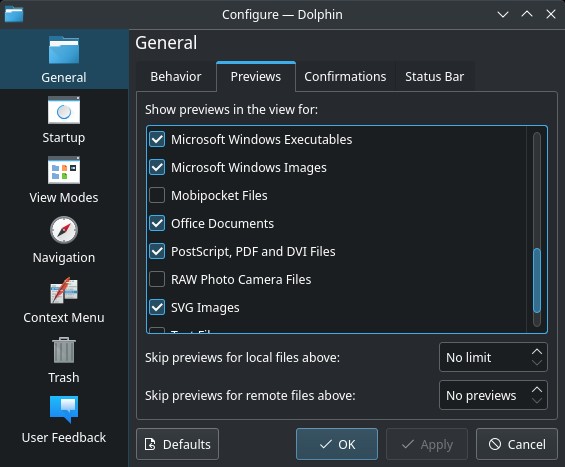Open the View Modes settings icon
The height and width of the screenshot is (467, 565).
pos(64,170)
